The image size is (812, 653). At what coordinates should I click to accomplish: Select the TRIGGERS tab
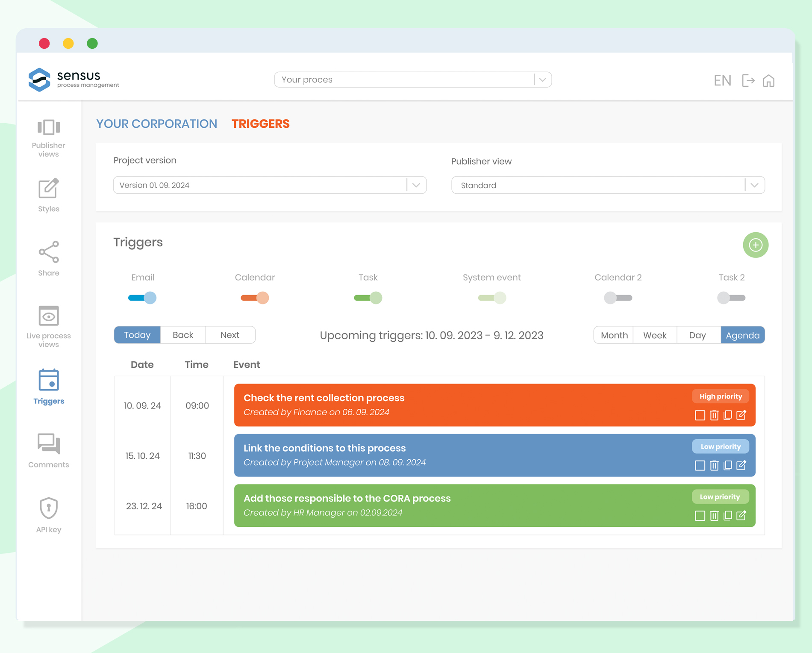[x=261, y=124]
